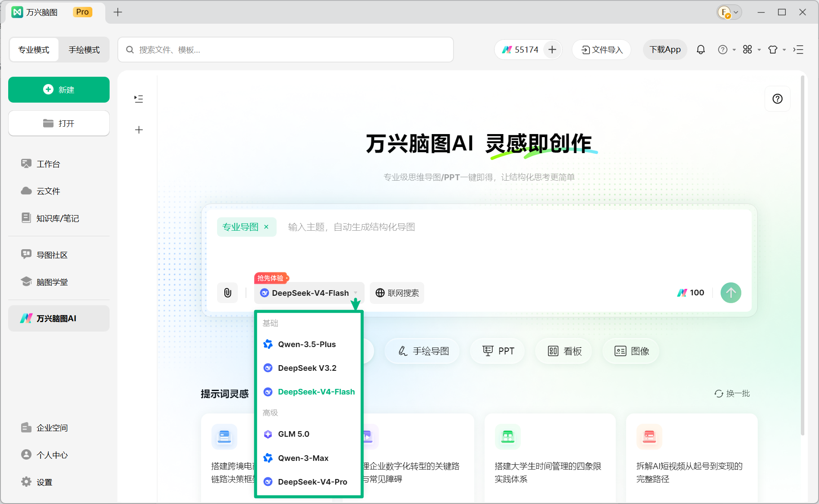Choose 看板 creation type
The width and height of the screenshot is (819, 504).
pos(564,351)
